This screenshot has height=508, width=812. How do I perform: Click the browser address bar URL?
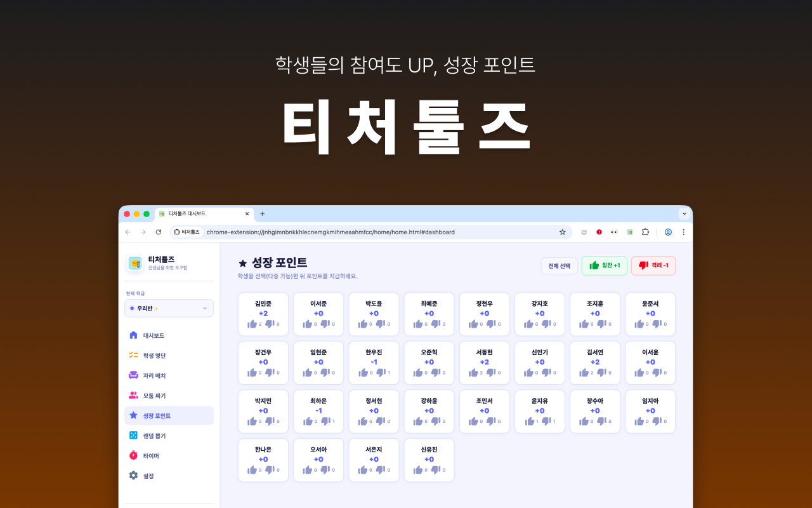330,232
